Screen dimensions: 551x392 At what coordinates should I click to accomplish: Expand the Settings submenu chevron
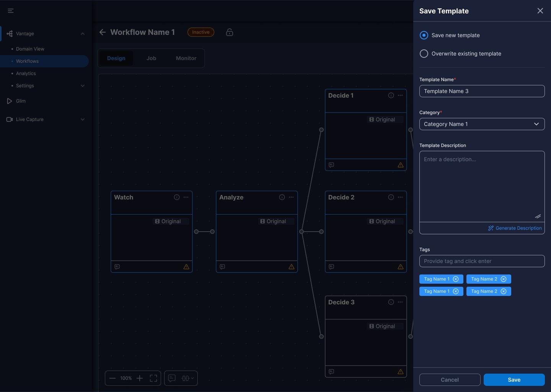tap(83, 86)
